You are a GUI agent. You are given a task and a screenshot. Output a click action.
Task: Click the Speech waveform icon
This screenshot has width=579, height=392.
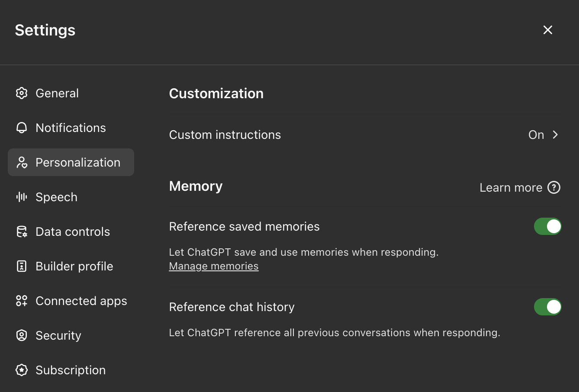(x=22, y=197)
